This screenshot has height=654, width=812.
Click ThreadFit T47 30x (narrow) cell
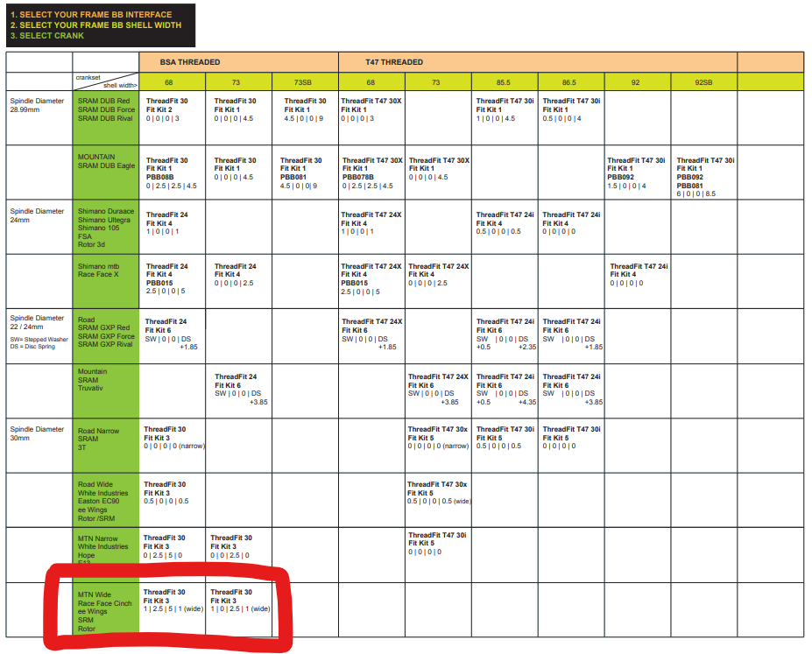tap(438, 446)
